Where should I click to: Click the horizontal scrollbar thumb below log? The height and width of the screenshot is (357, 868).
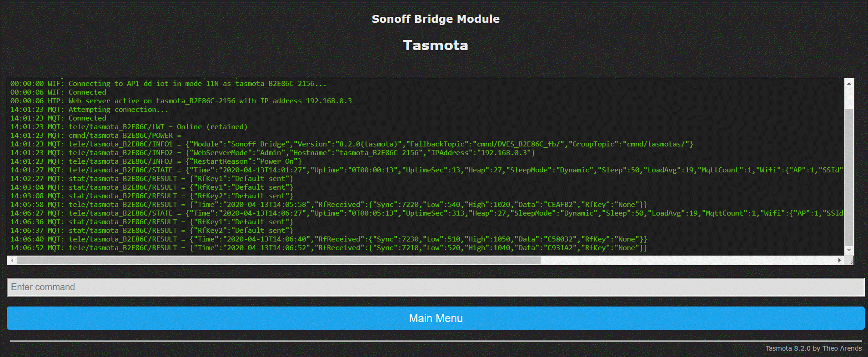(x=278, y=261)
